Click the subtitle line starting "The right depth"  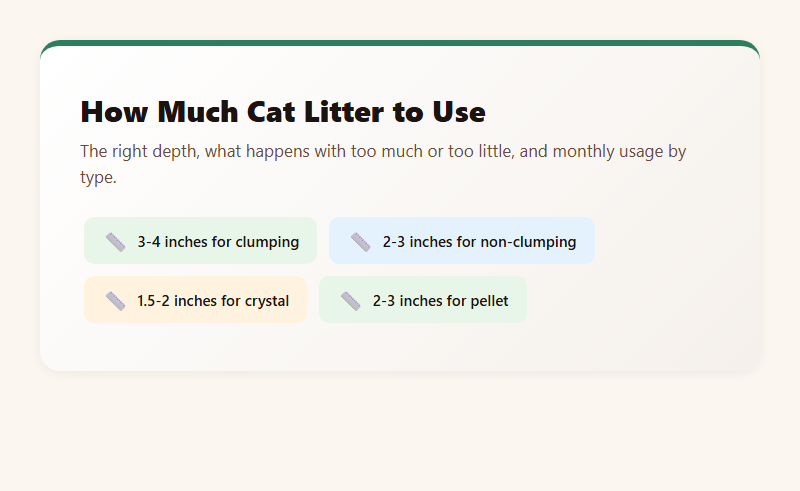383,152
